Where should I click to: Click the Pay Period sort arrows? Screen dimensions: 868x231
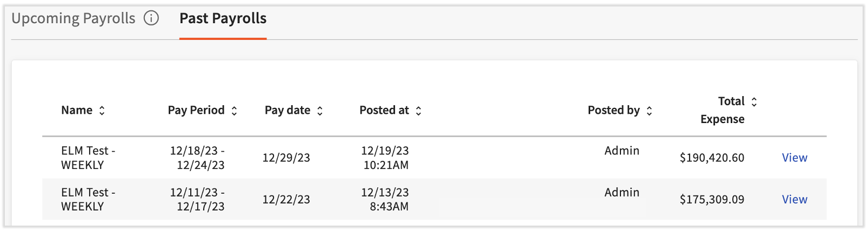coord(234,111)
